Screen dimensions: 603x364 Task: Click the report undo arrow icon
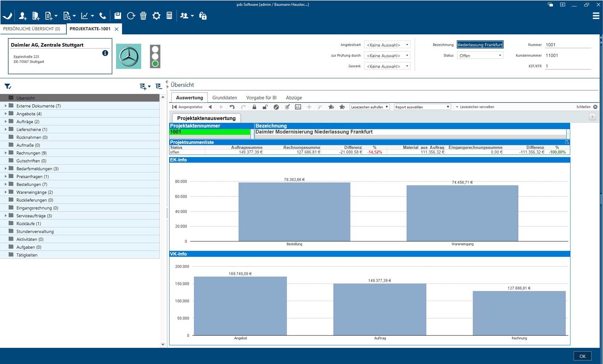click(x=232, y=107)
